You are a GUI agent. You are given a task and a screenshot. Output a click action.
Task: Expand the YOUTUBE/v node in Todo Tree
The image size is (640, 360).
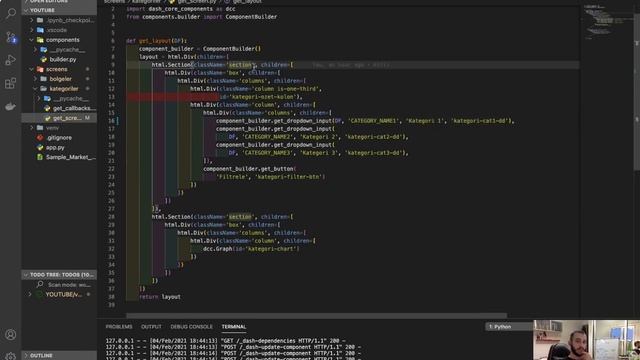(x=30, y=294)
